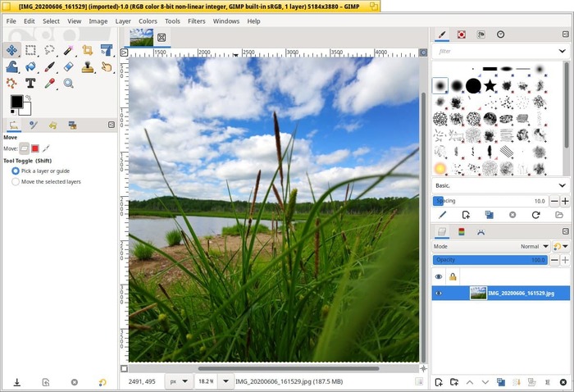Select the Clone stamp tool
This screenshot has height=392, width=574.
pyautogui.click(x=88, y=66)
